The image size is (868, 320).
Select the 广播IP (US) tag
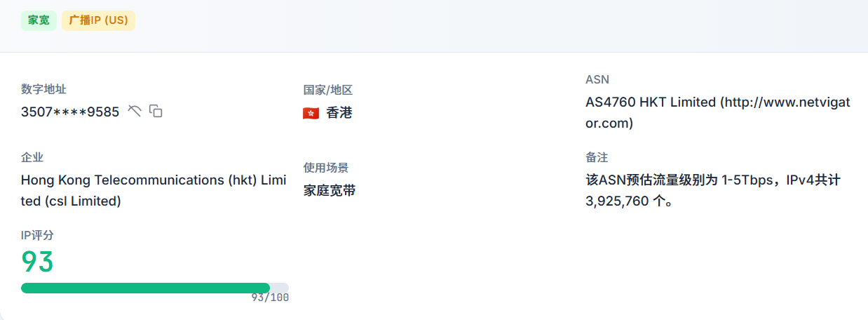(98, 20)
